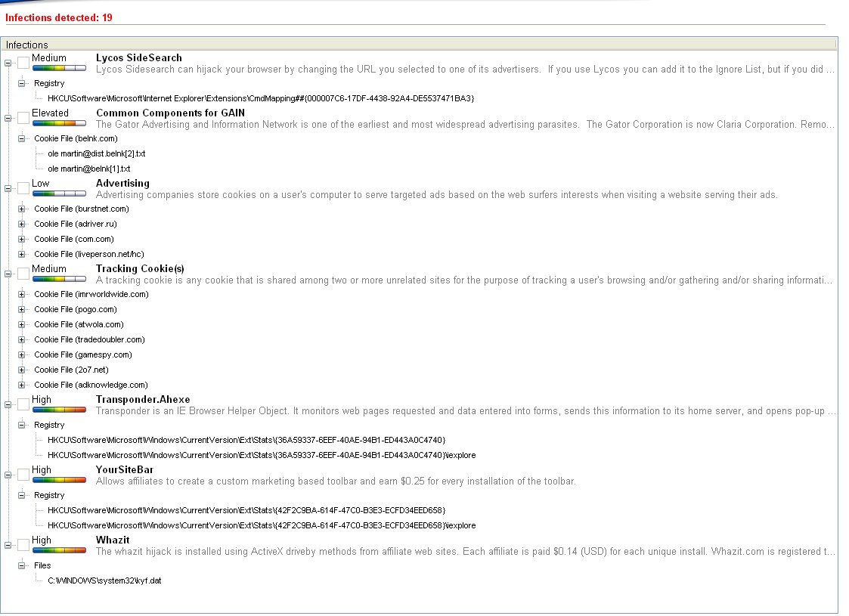Collapse the YourSiteBar entry

8,475
